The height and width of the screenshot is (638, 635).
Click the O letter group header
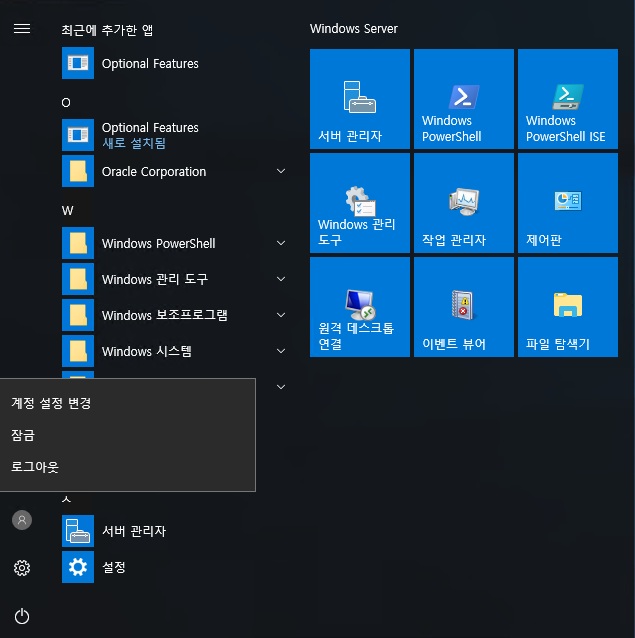(x=66, y=103)
